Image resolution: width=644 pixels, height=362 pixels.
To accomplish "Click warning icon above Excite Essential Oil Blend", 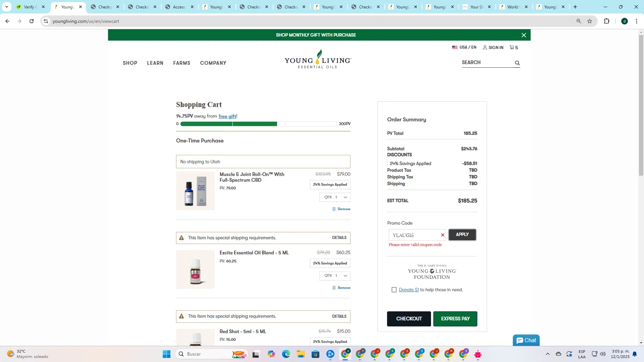I will coord(182,238).
